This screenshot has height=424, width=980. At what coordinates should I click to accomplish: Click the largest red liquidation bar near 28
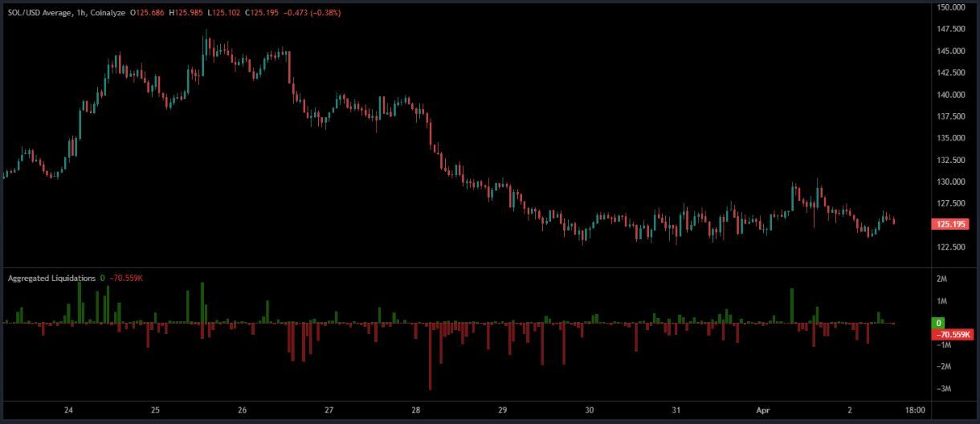pos(430,357)
